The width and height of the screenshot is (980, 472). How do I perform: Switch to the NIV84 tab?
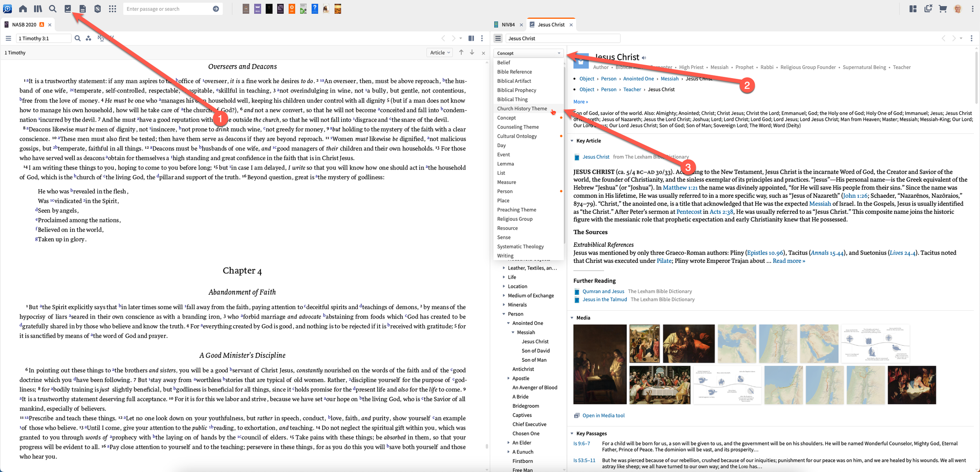[x=508, y=24]
